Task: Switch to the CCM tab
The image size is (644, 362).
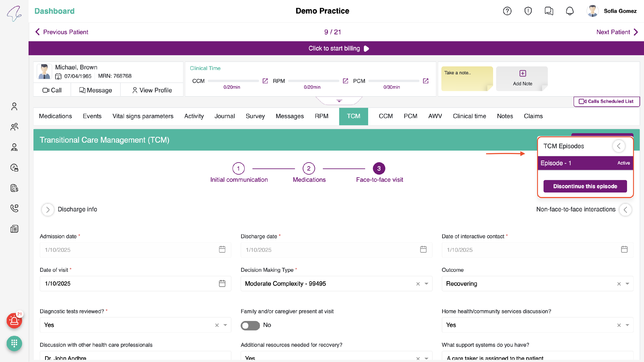Action: [x=386, y=116]
